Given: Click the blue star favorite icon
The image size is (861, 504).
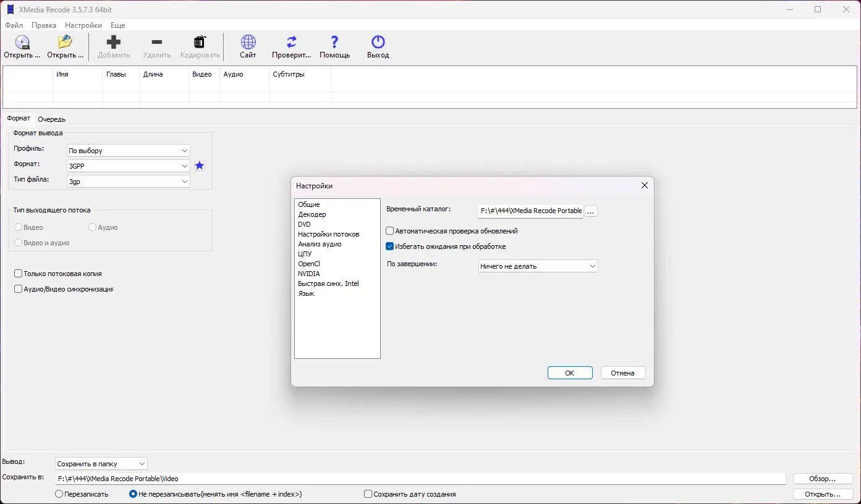Looking at the screenshot, I should coord(199,166).
